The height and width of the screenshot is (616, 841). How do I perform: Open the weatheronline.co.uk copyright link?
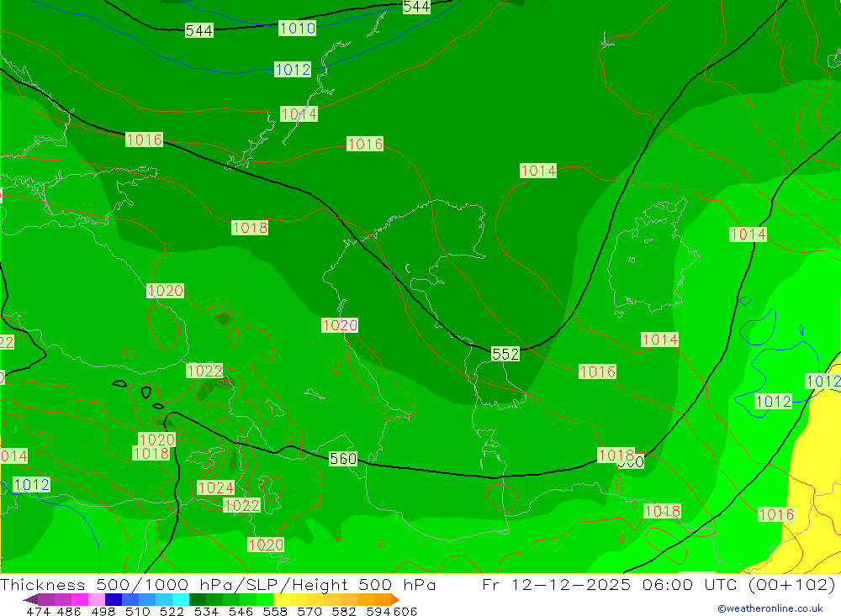click(770, 608)
